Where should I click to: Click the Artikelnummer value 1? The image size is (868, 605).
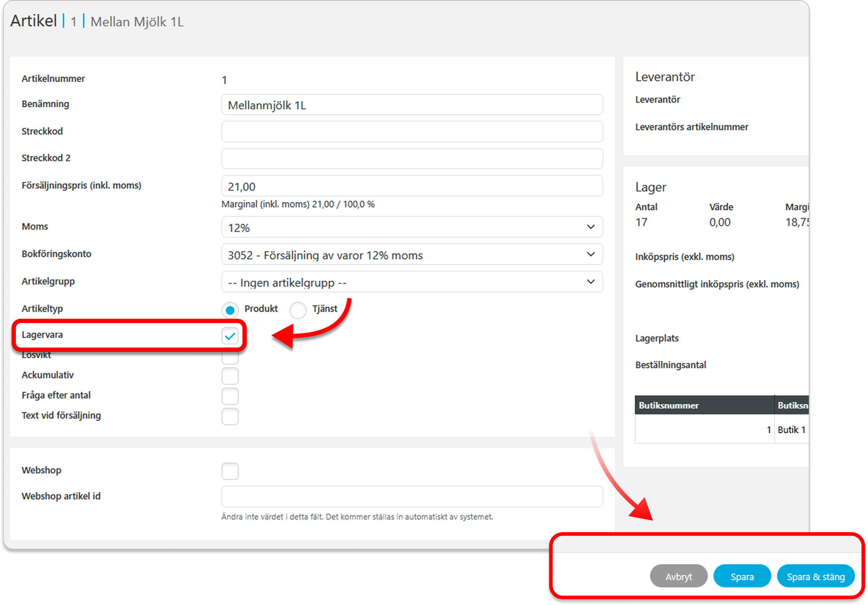point(224,80)
